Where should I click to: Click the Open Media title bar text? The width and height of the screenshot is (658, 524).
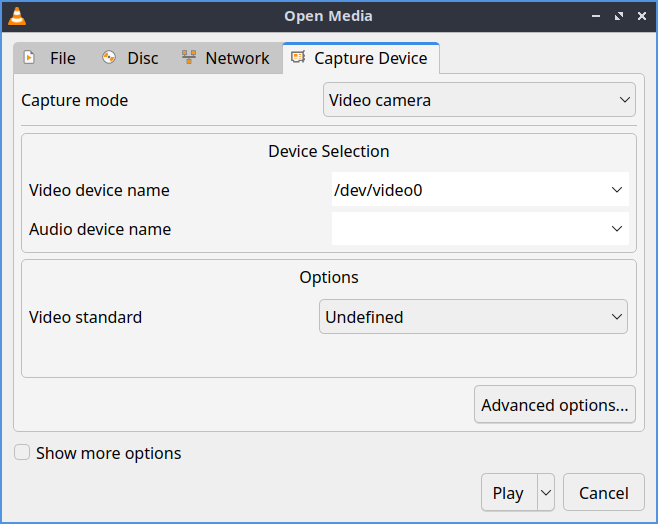pyautogui.click(x=328, y=15)
